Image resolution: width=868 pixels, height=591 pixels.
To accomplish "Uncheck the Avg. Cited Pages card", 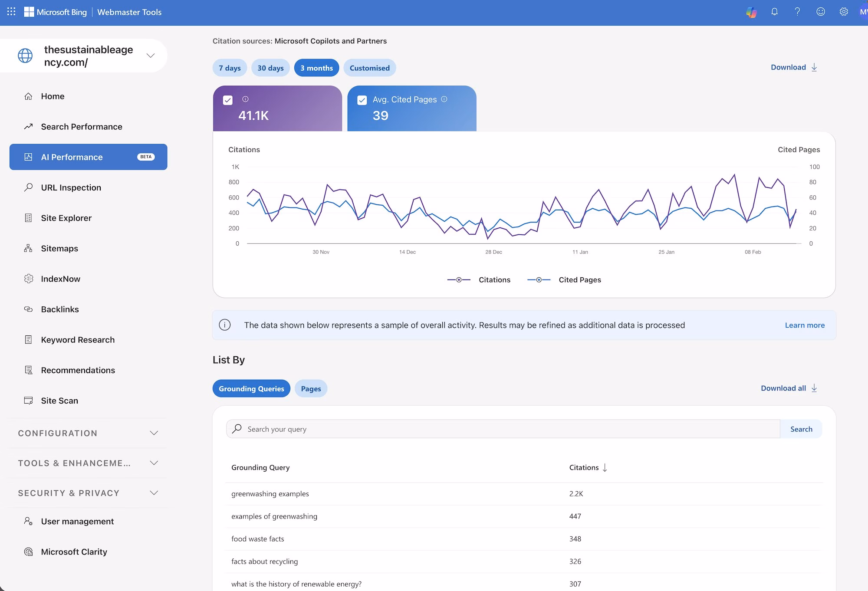I will point(362,100).
